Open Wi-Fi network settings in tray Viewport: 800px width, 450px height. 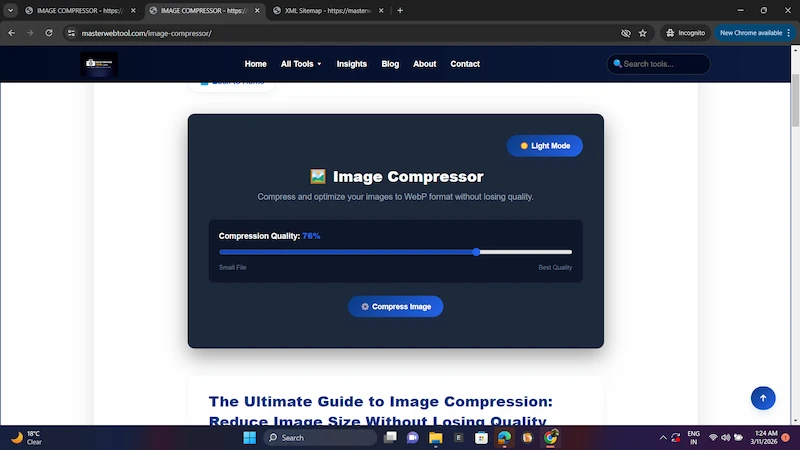click(x=713, y=438)
